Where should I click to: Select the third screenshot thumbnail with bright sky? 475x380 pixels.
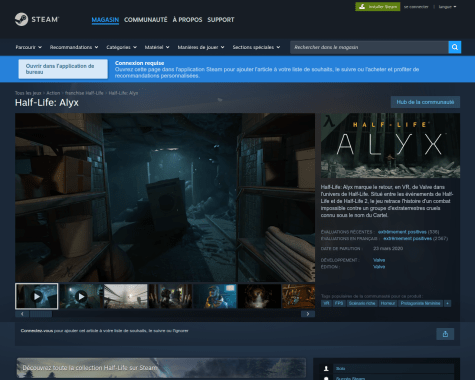point(126,296)
